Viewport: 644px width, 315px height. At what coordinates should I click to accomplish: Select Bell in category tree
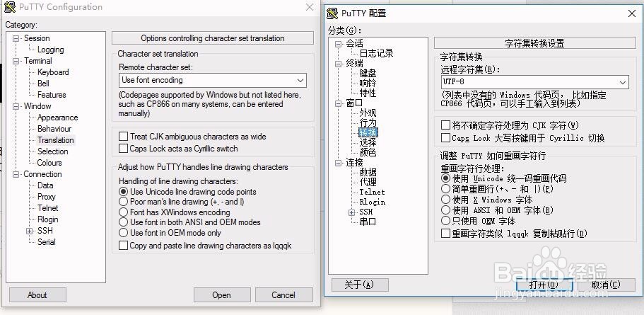click(x=43, y=84)
